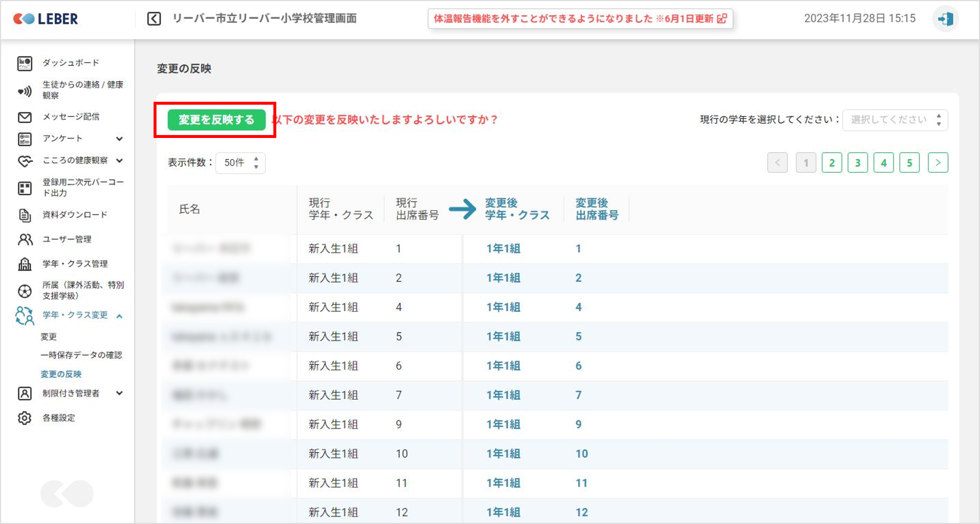Image resolution: width=980 pixels, height=524 pixels.
Task: Select the barcode output icon
Action: (24, 188)
